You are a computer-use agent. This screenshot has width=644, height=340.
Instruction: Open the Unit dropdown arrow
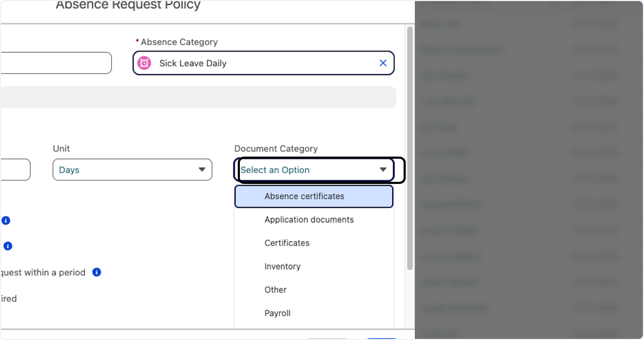click(202, 170)
